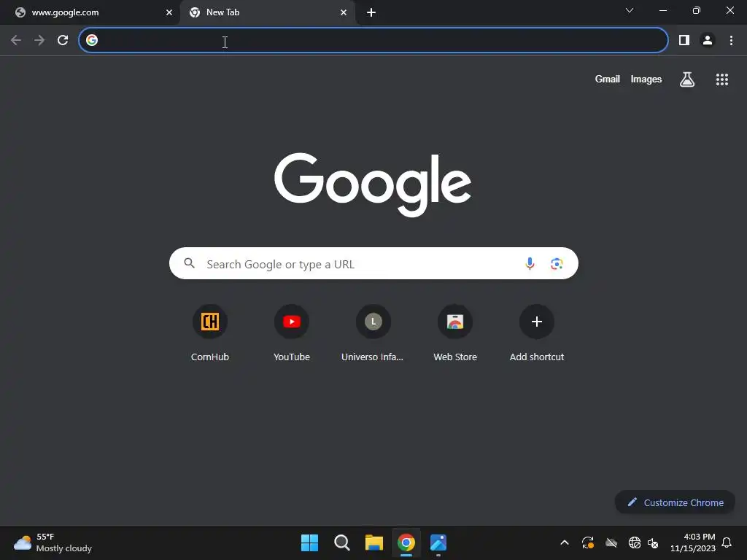Expand the tab search dropdown
The height and width of the screenshot is (560, 747).
pos(630,10)
